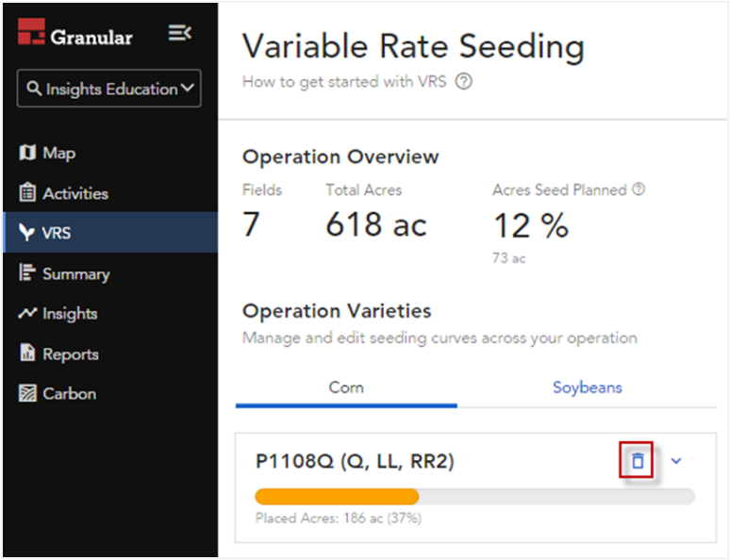Open 'How to get started with VRS' link

click(x=344, y=82)
